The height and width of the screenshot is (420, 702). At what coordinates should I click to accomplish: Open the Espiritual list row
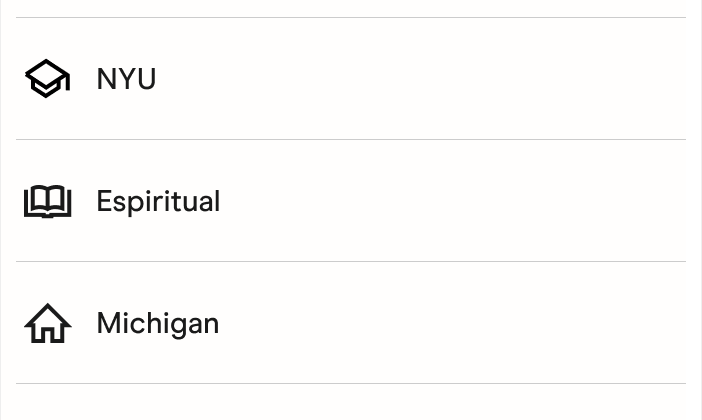(x=350, y=201)
